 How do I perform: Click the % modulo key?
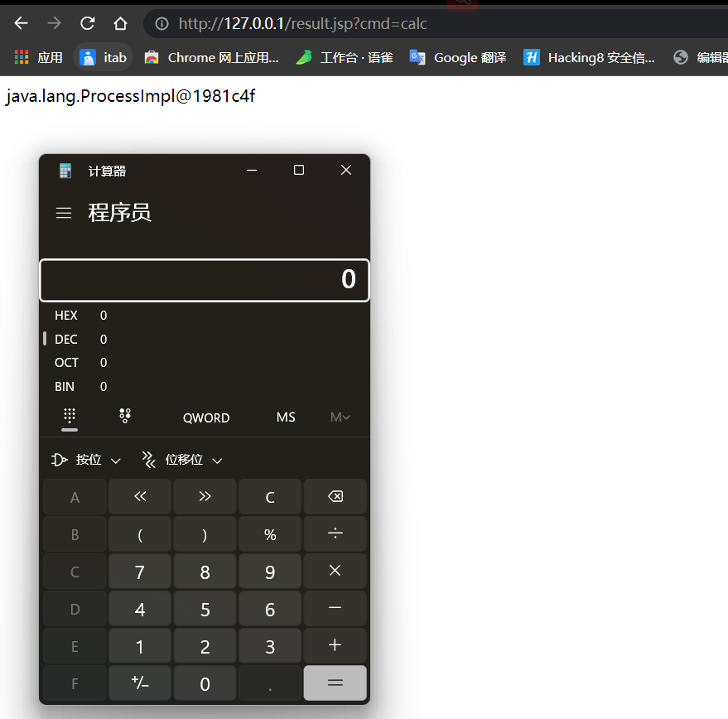[270, 533]
